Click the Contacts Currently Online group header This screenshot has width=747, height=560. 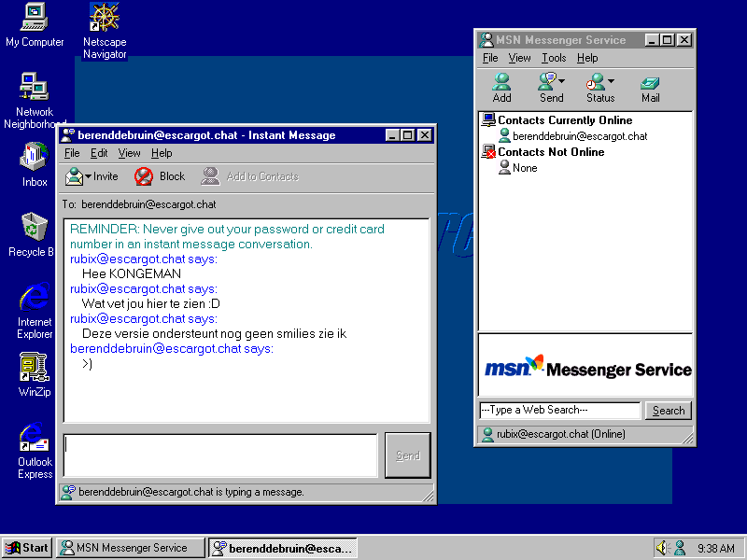pyautogui.click(x=564, y=120)
